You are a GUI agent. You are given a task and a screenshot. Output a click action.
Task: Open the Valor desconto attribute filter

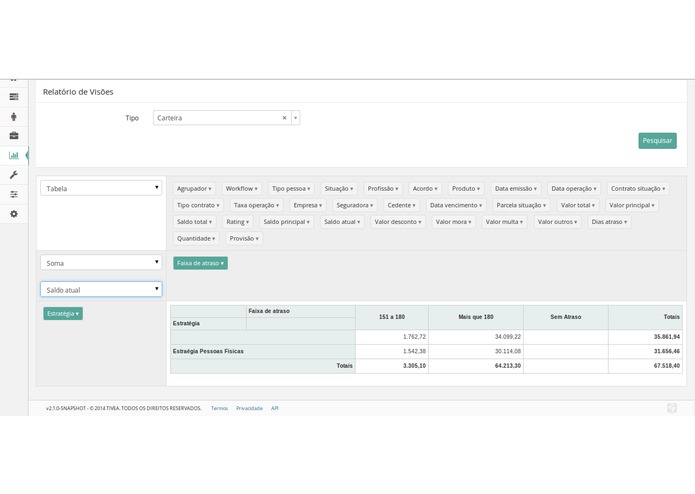tap(398, 222)
